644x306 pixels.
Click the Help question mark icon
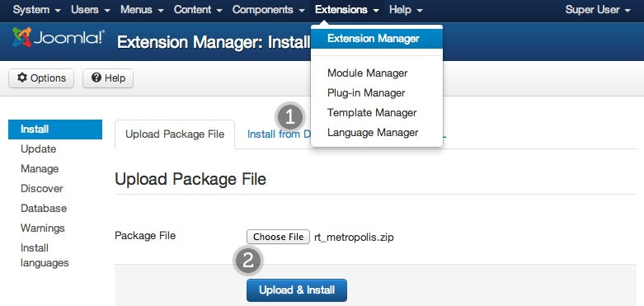tap(96, 78)
